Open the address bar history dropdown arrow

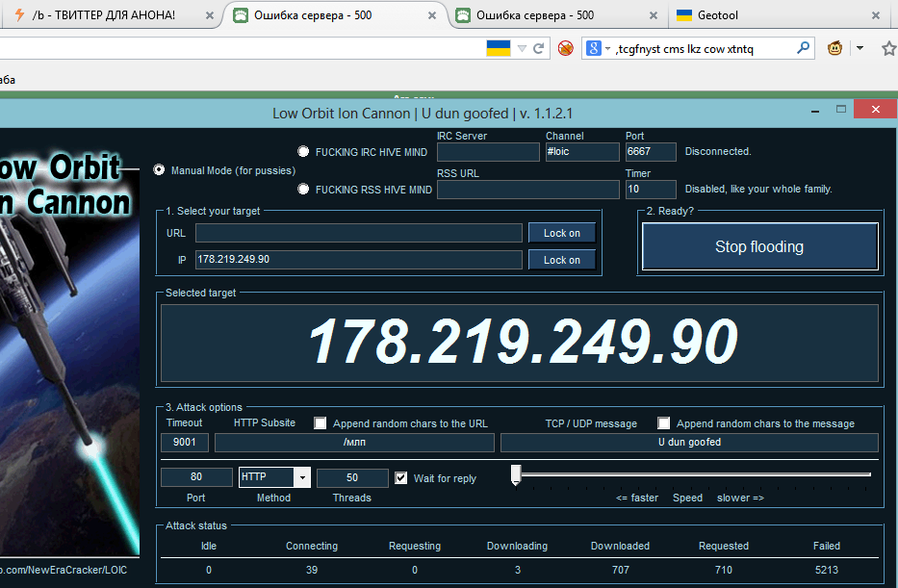click(x=522, y=49)
